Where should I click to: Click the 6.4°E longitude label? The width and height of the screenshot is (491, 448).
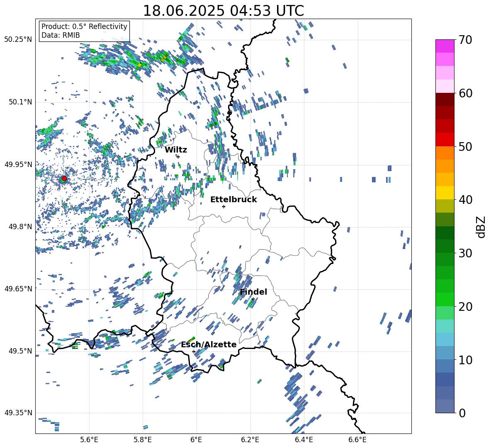pyautogui.click(x=304, y=440)
